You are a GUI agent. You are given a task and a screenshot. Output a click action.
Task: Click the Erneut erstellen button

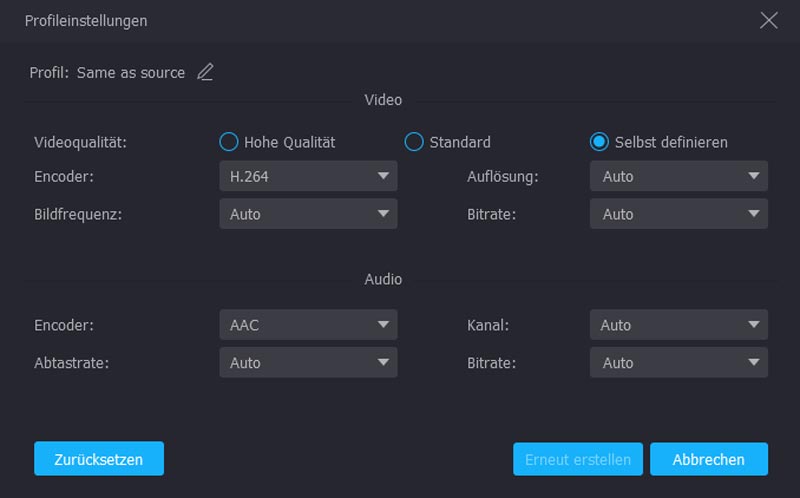pyautogui.click(x=578, y=460)
